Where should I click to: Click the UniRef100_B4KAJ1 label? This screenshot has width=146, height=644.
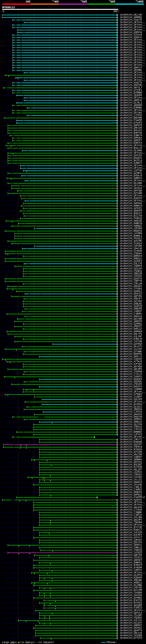click(x=131, y=316)
